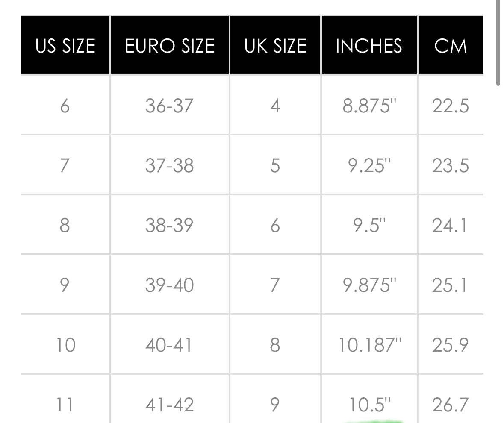Select the CM column header

pos(451,46)
